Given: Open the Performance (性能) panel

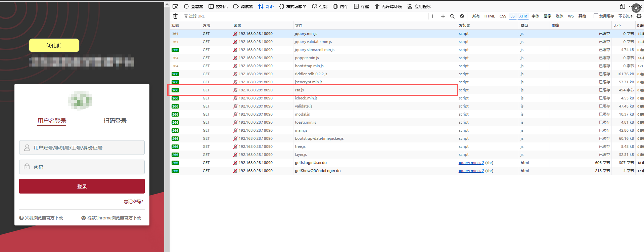Looking at the screenshot, I should coord(320,6).
